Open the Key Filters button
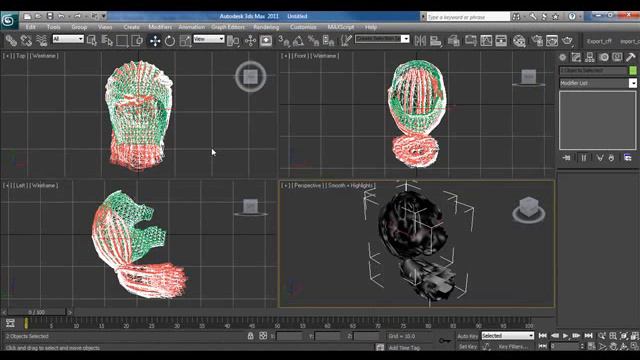This screenshot has height=360, width=640. click(513, 347)
